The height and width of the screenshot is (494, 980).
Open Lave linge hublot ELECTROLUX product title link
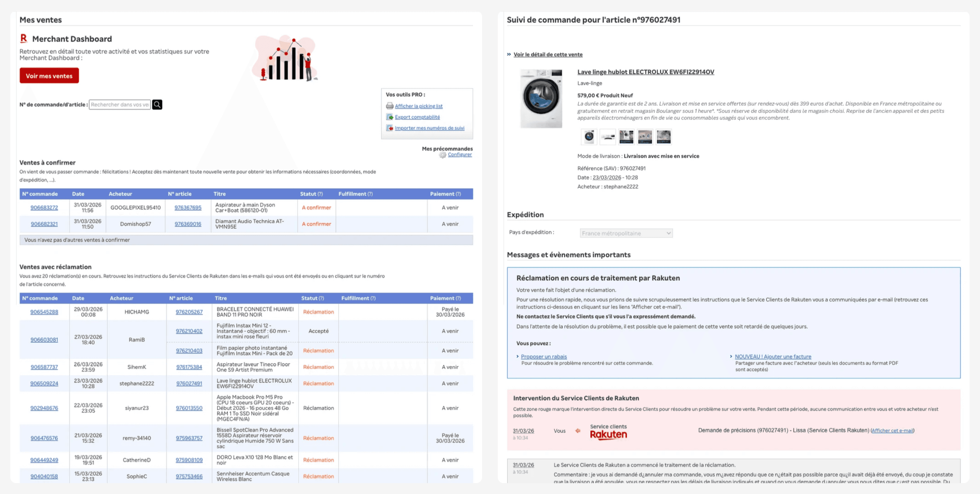point(645,72)
